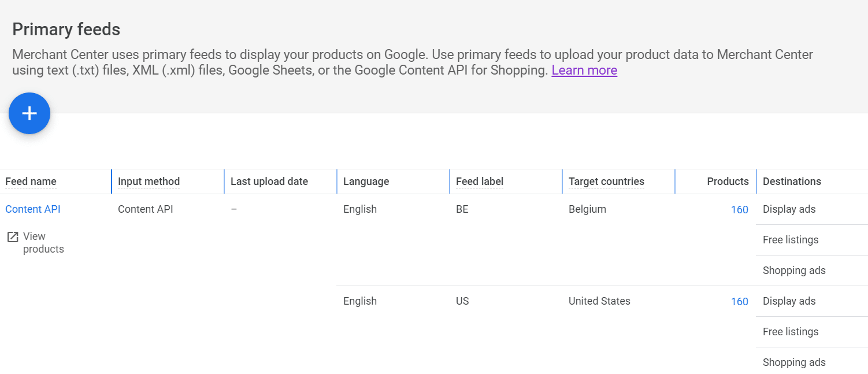Sort by the Feed label column header
Screen dimensions: 868x374
click(479, 181)
